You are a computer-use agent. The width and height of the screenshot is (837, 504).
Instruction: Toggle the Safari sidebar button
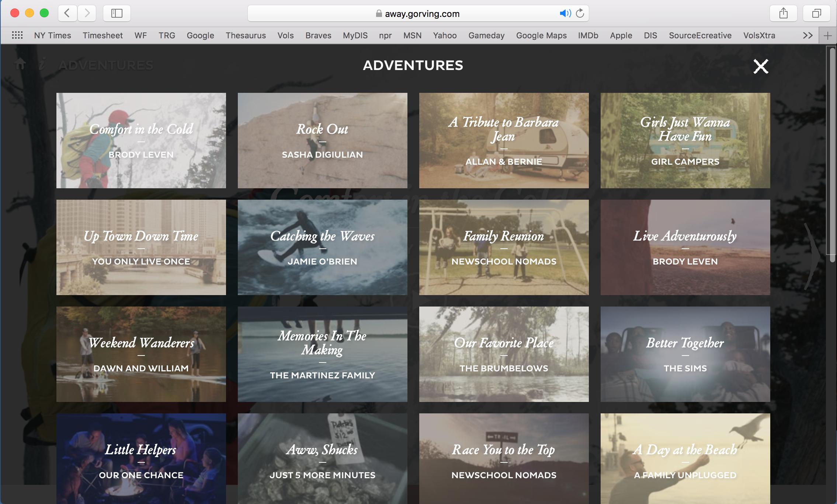(117, 14)
